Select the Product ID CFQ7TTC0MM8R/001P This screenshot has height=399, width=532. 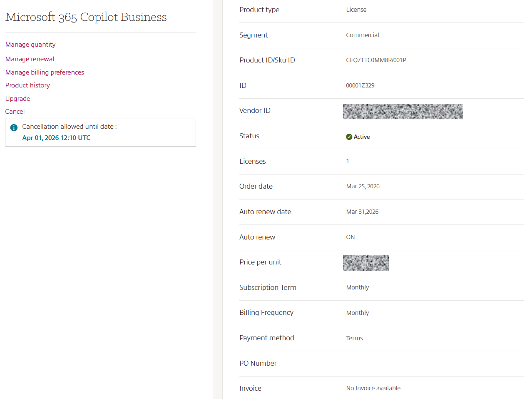tap(376, 60)
